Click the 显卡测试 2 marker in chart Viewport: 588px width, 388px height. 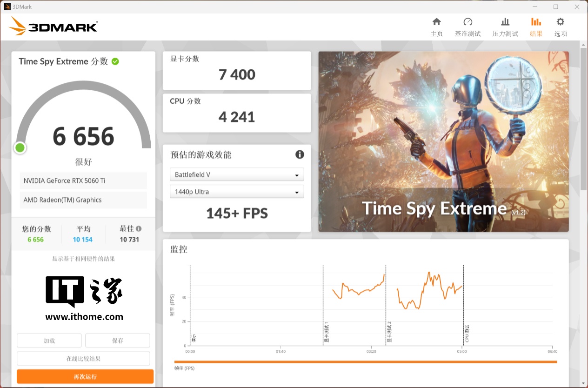click(389, 332)
